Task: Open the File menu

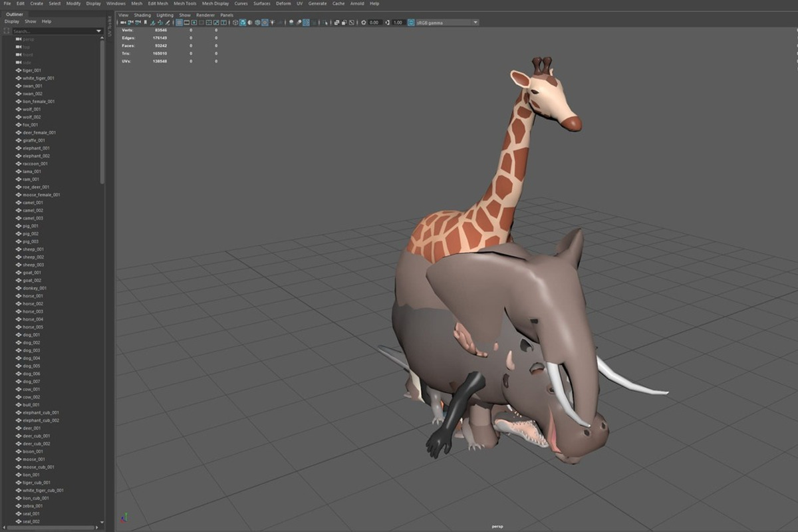Action: click(7, 3)
